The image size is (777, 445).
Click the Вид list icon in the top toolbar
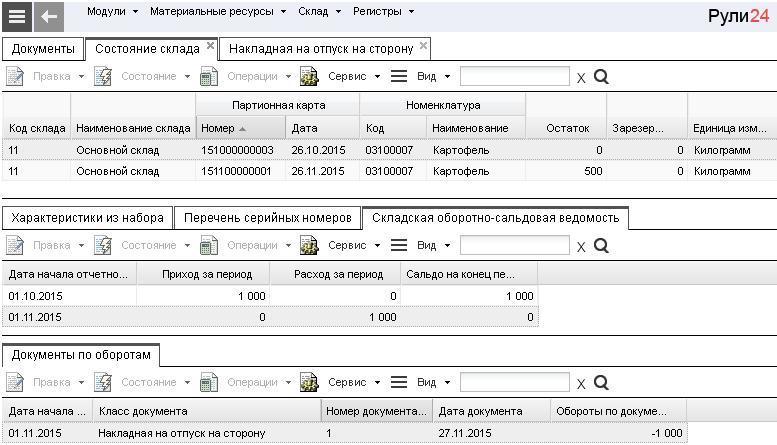pyautogui.click(x=399, y=76)
